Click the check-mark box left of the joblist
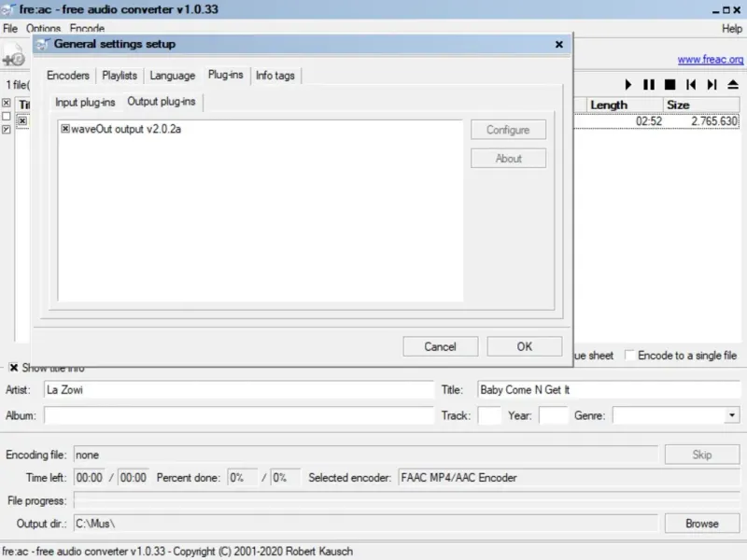 pyautogui.click(x=7, y=130)
